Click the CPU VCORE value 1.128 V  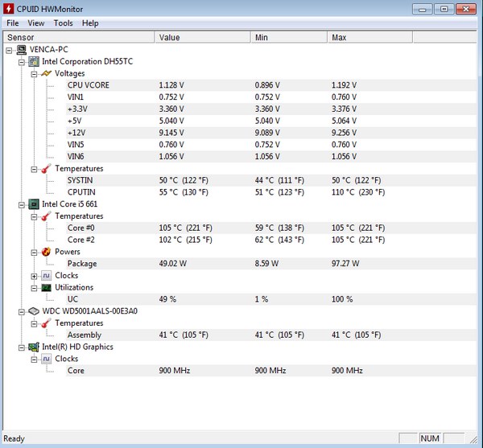coord(171,85)
